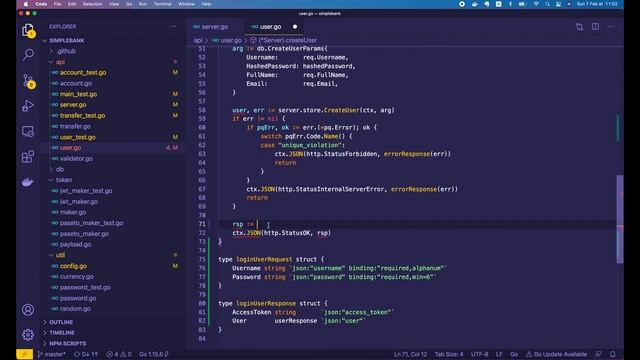Open the Explorer view in activity bar
This screenshot has height=360, width=640.
[x=28, y=31]
